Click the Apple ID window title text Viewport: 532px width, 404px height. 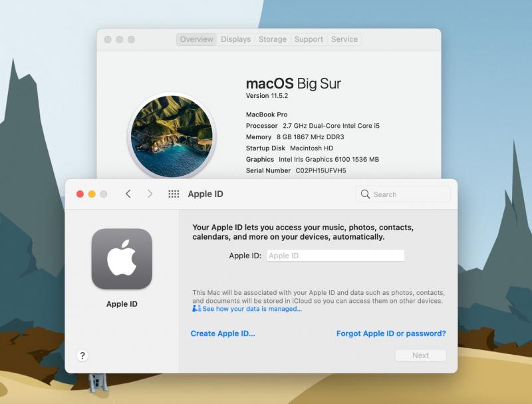point(205,194)
